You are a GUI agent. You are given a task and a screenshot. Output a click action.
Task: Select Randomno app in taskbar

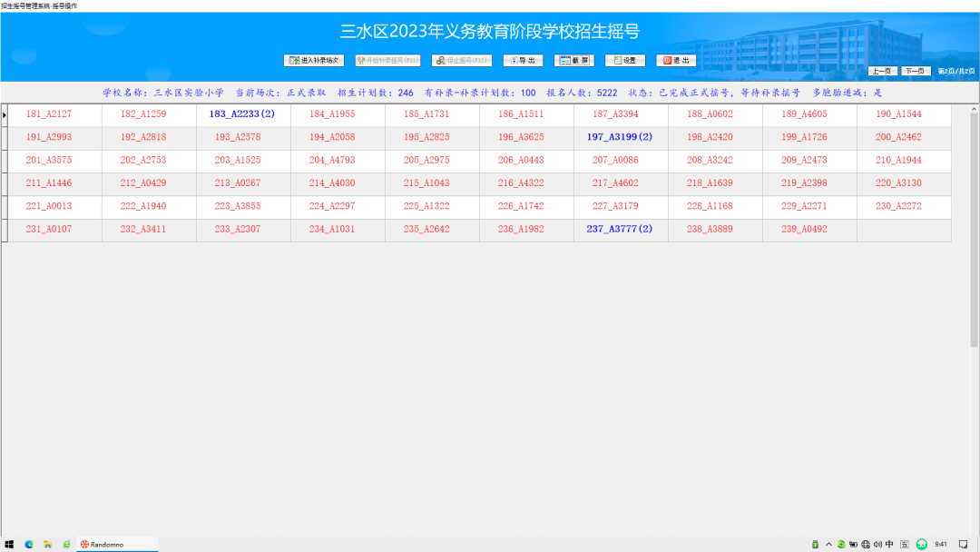click(x=117, y=545)
